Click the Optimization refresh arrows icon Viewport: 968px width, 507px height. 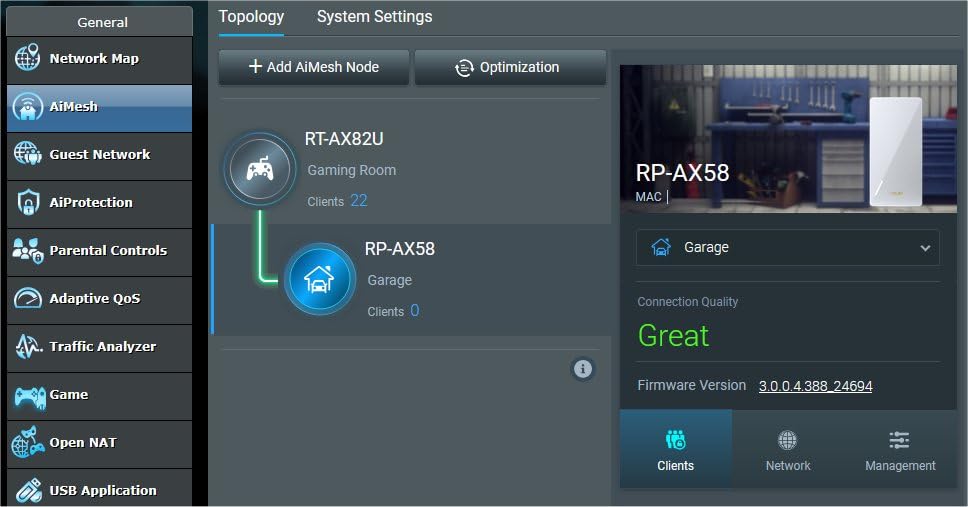click(x=464, y=68)
